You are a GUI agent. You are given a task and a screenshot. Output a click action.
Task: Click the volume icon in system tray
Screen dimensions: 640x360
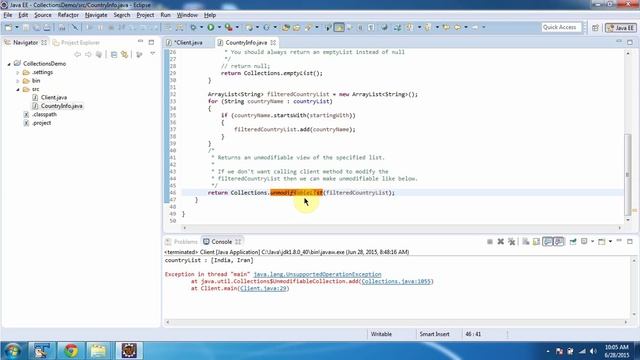click(593, 351)
